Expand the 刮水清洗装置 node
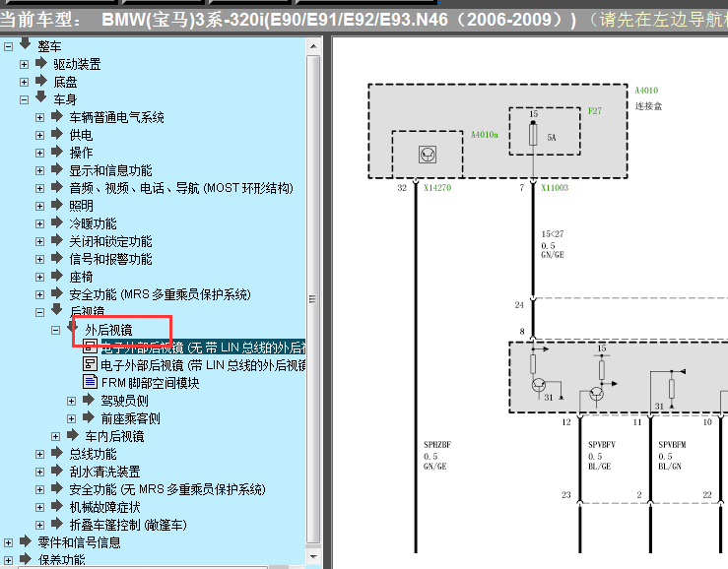Viewport: 728px width, 569px height. point(40,472)
